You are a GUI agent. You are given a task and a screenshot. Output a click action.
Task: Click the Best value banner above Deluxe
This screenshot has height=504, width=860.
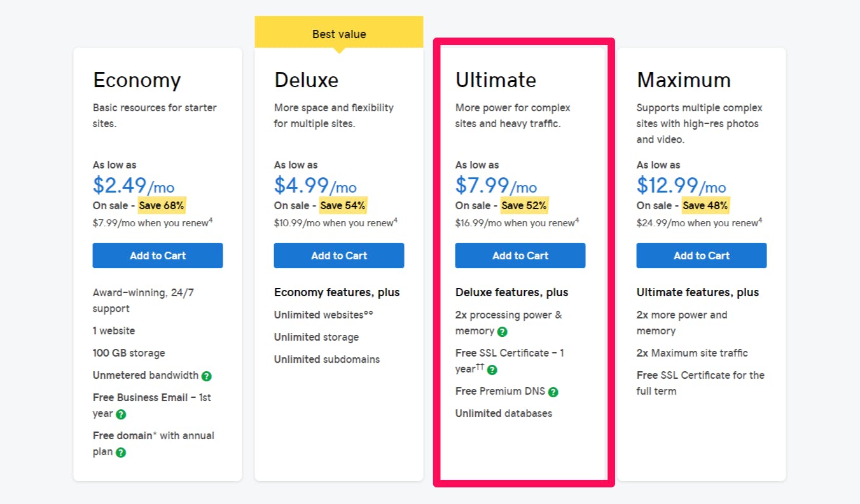[339, 33]
